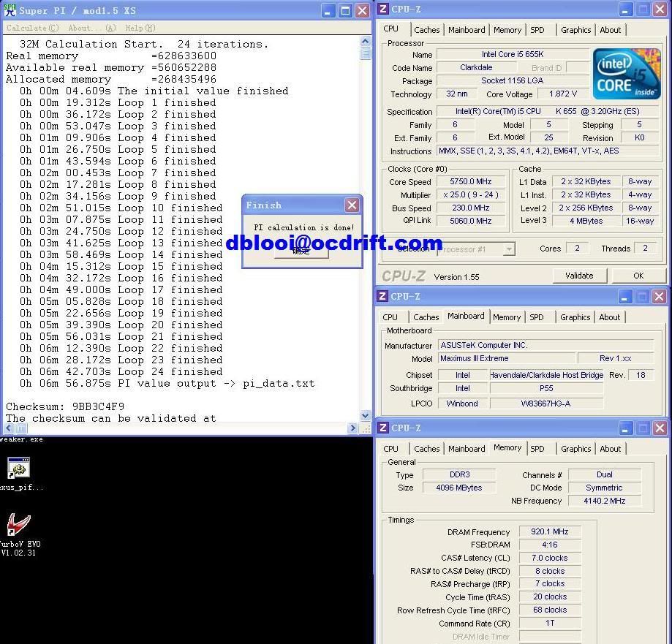Screen dimensions: 672x644
Task: Open the Help menu in Super PI
Action: pos(140,29)
